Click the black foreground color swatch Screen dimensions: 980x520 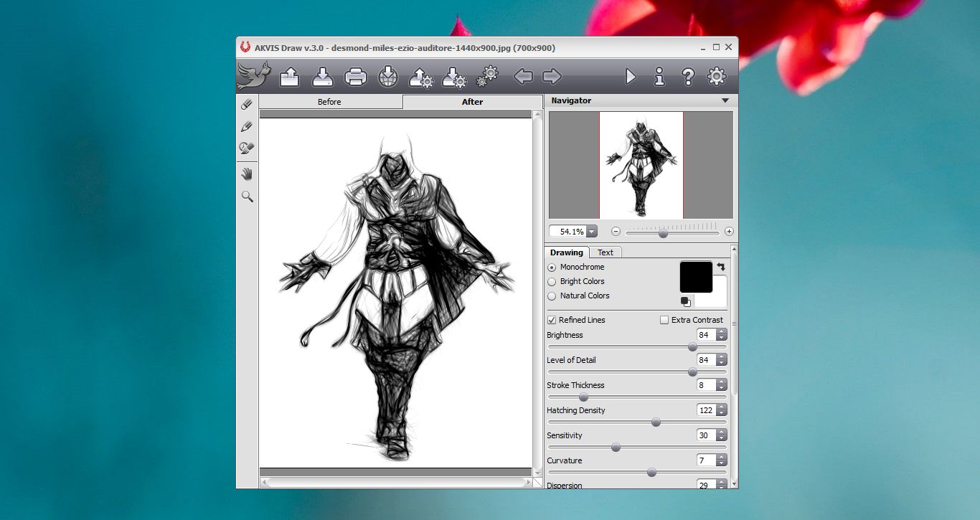696,277
